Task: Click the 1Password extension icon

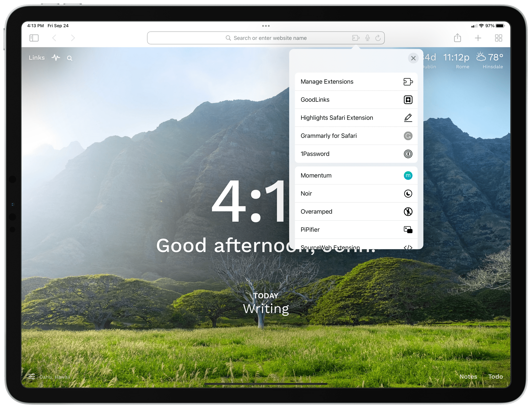Action: coord(408,154)
